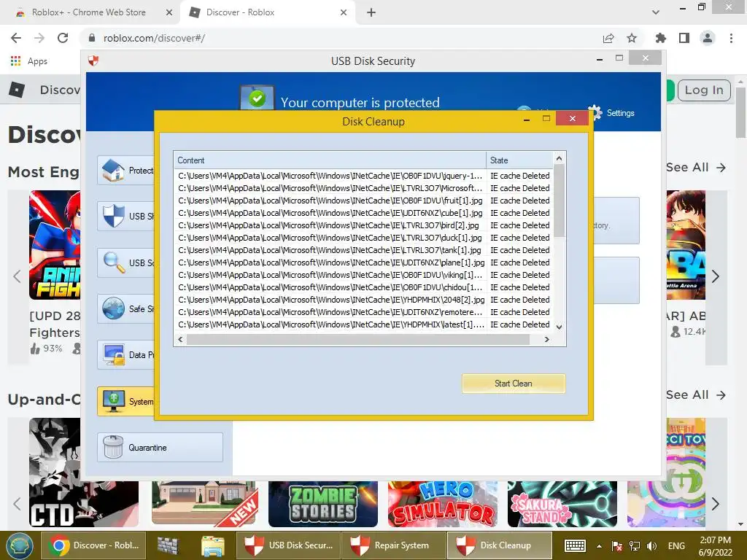
Task: Click See All for Most Engaging
Action: 695,167
